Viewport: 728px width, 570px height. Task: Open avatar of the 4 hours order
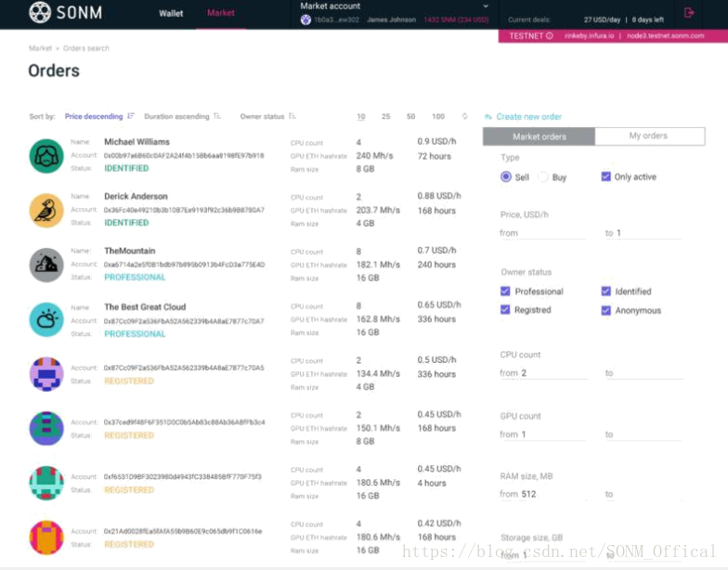(46, 483)
